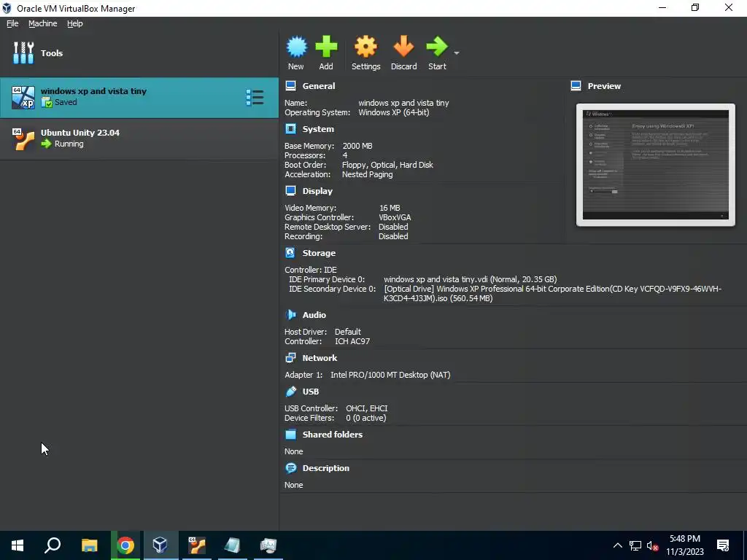Viewport: 747px width, 560px height.
Task: Click the USB Controller value OHCI, EHCI
Action: (x=367, y=408)
